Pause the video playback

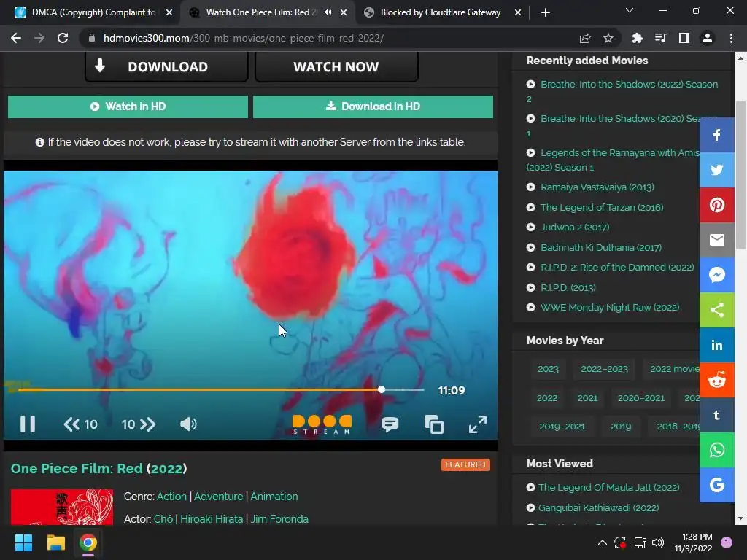[x=28, y=424]
